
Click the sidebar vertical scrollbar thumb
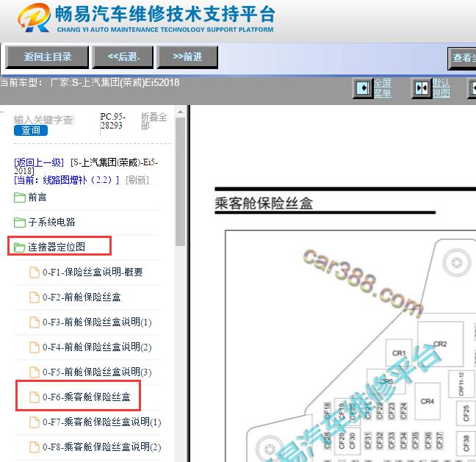click(180, 181)
